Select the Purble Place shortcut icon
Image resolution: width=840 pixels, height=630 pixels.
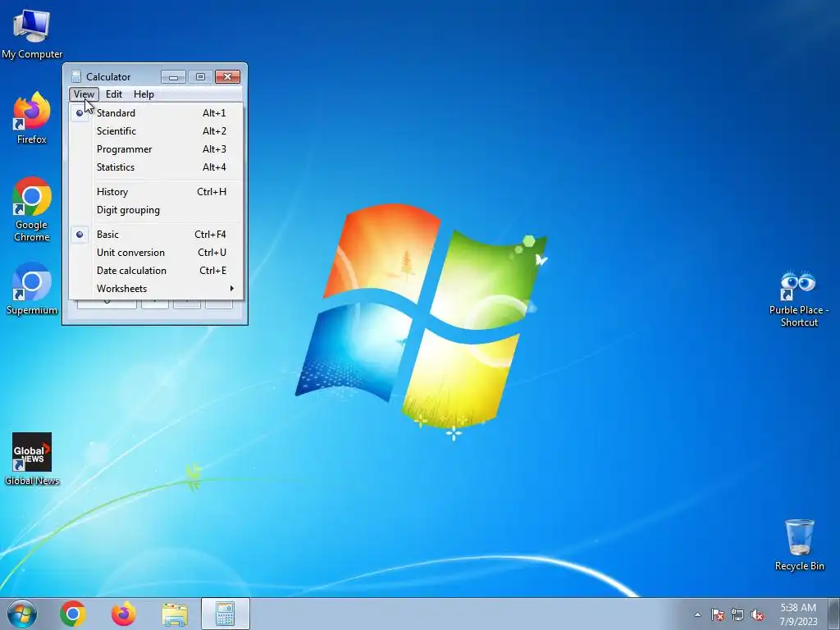pyautogui.click(x=799, y=299)
